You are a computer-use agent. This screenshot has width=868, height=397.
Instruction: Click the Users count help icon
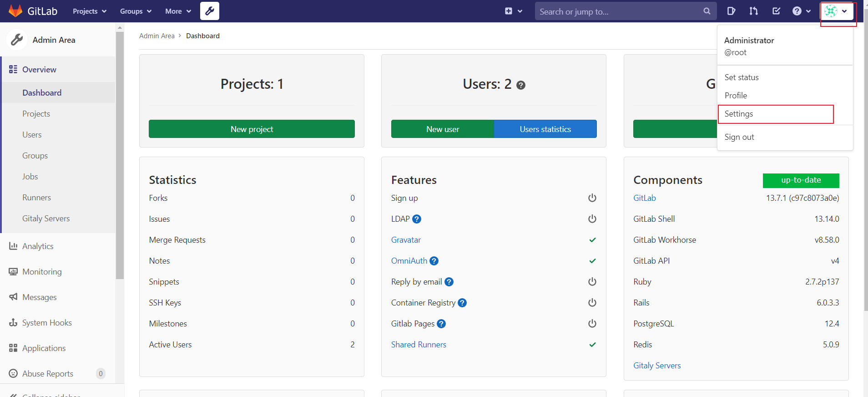[521, 85]
